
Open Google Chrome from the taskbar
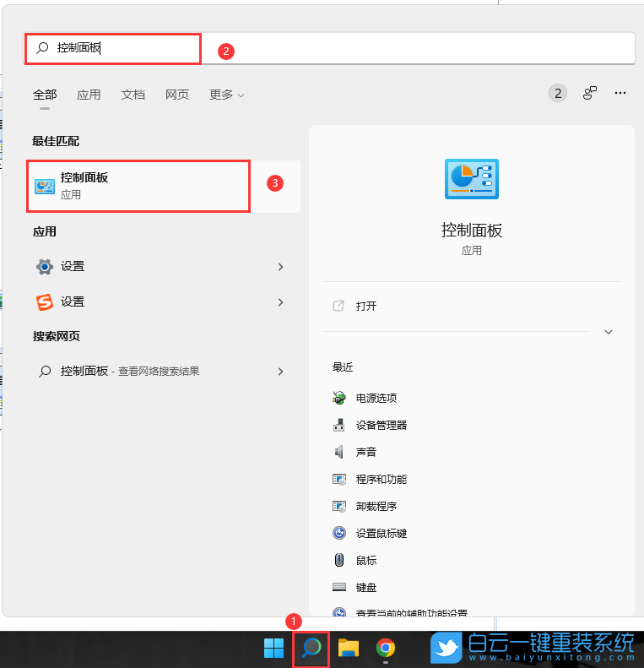(x=386, y=648)
